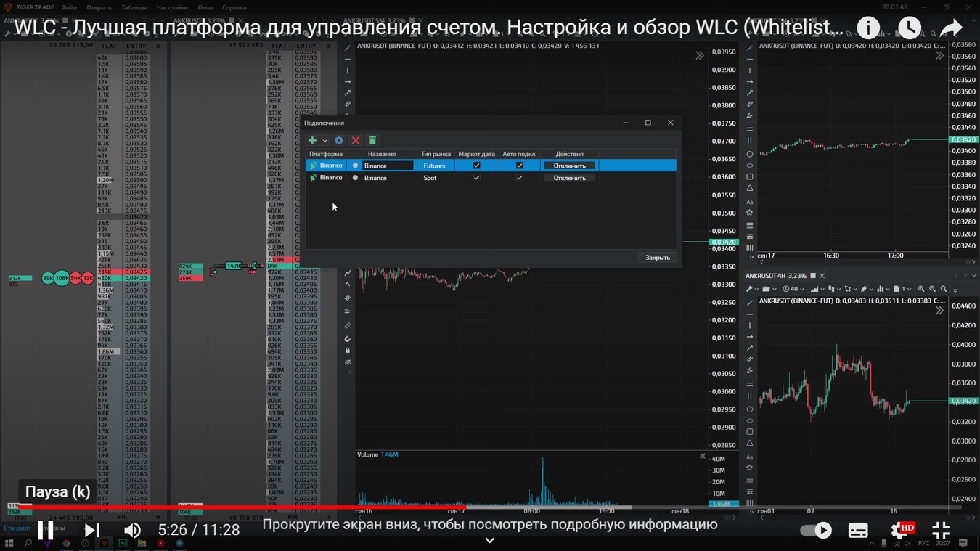
Task: Toggle subtitles in the video player
Action: pyautogui.click(x=858, y=531)
